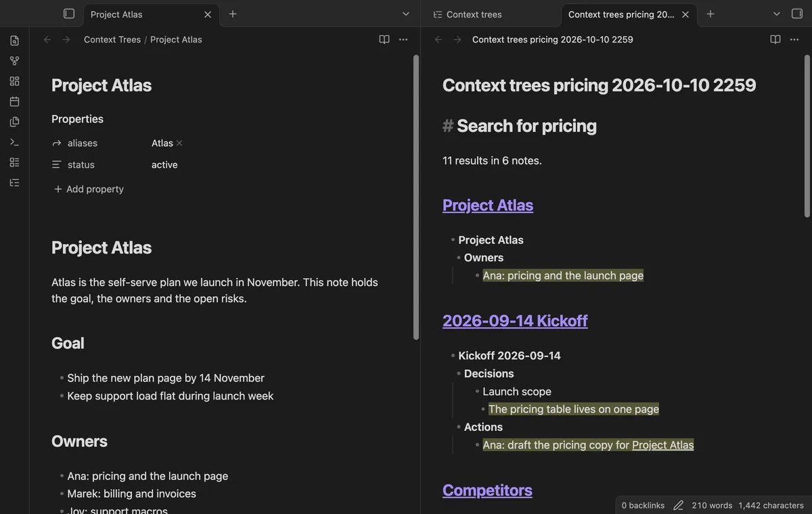This screenshot has width=812, height=514.
Task: Open graph view from the ribbon
Action: pyautogui.click(x=14, y=61)
